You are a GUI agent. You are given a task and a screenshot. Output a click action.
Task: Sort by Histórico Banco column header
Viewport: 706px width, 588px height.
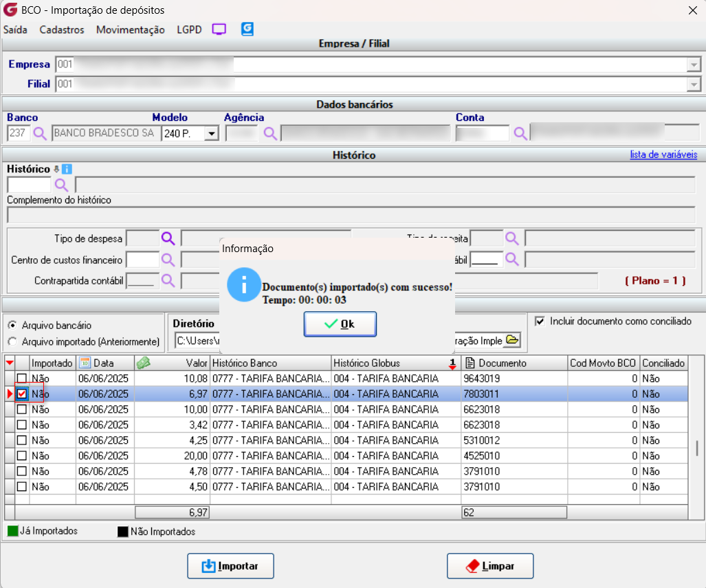pyautogui.click(x=270, y=363)
